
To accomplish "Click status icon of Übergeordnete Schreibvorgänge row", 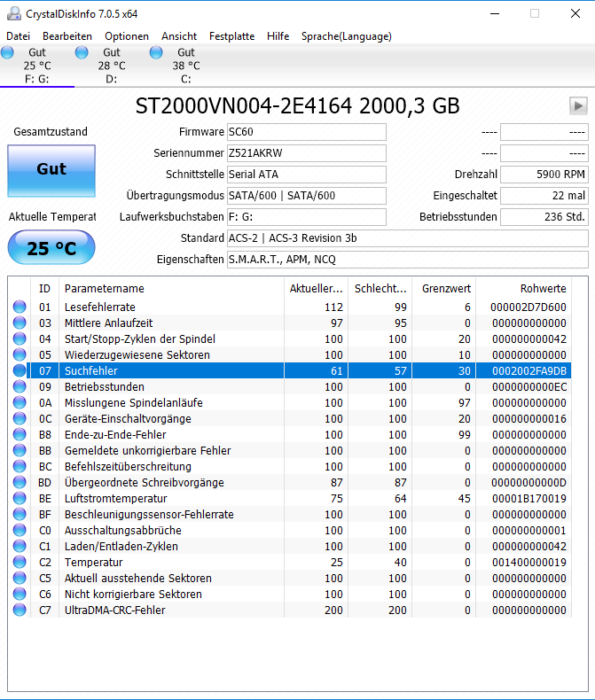I will [20, 482].
